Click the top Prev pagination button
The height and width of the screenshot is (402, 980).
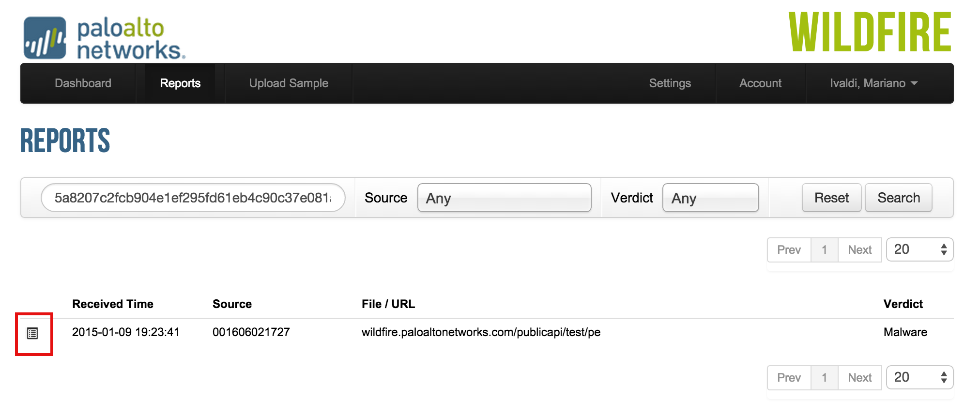(x=789, y=250)
